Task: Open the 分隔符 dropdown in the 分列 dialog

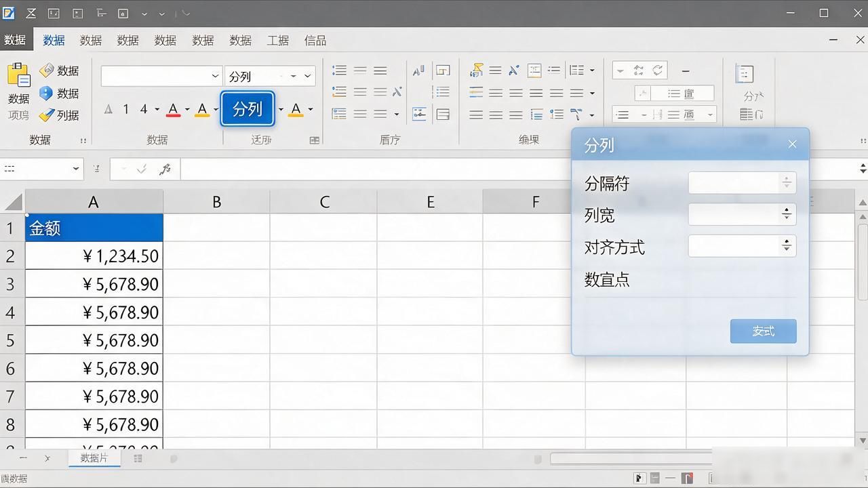Action: pos(742,182)
